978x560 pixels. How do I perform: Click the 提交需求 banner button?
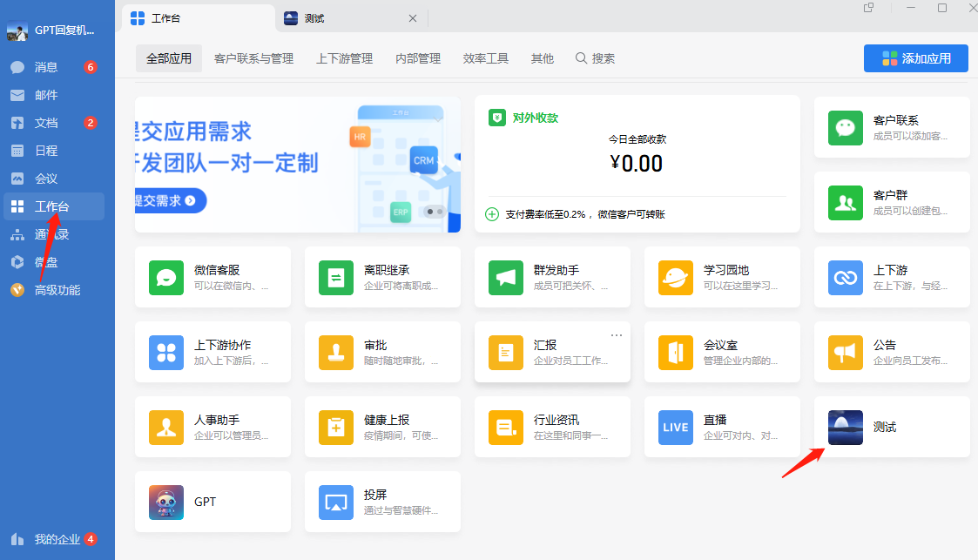click(x=170, y=201)
